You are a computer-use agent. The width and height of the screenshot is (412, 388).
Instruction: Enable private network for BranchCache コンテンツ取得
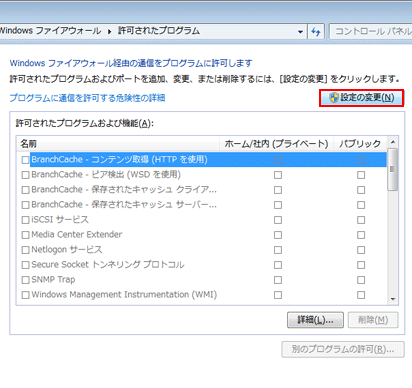tap(278, 160)
